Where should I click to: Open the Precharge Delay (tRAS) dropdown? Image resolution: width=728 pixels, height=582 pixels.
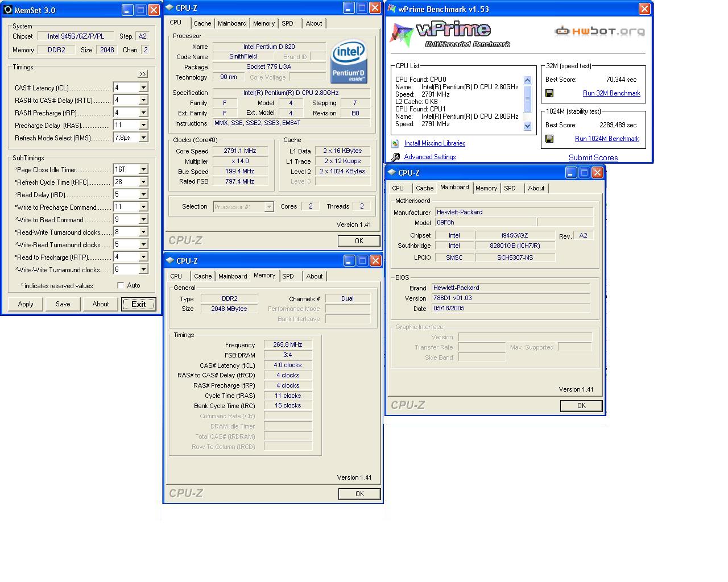143,125
